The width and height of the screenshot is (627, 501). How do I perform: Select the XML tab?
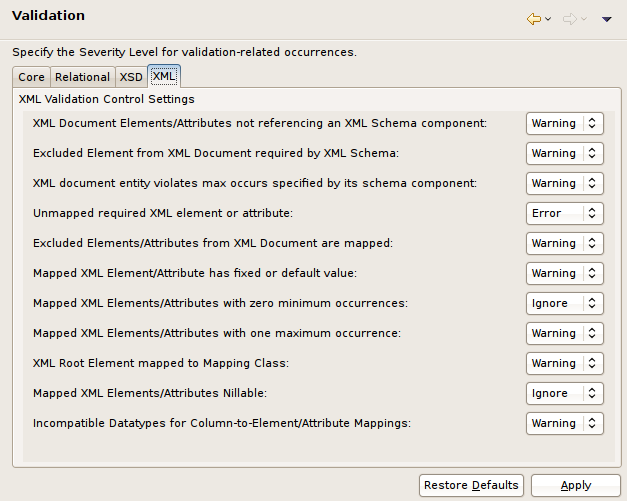(x=163, y=76)
